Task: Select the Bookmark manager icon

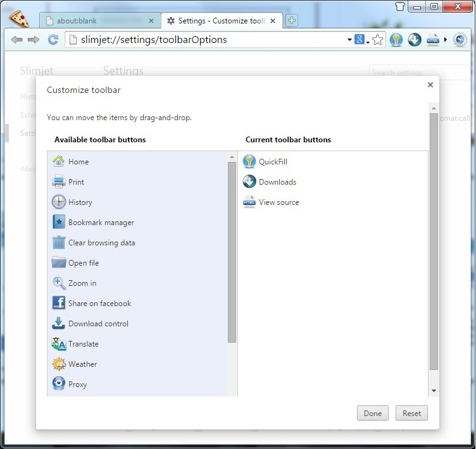Action: click(x=58, y=222)
